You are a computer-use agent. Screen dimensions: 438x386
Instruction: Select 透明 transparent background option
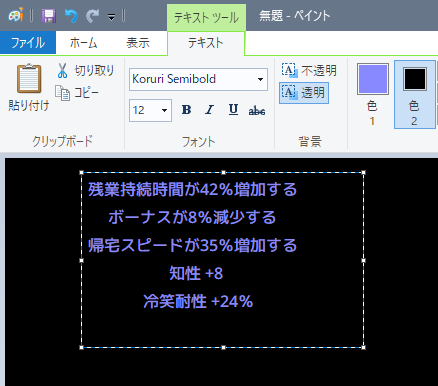[304, 93]
